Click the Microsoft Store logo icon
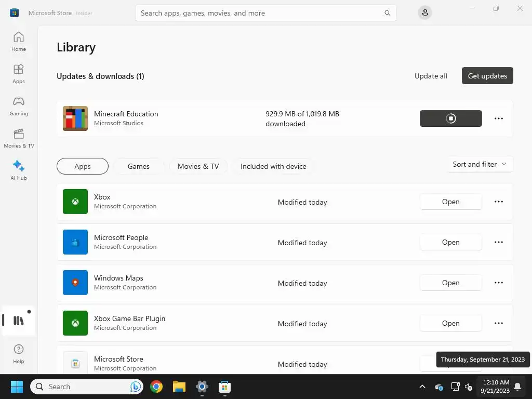Screen dimensions: 532x399 click(x=14, y=13)
